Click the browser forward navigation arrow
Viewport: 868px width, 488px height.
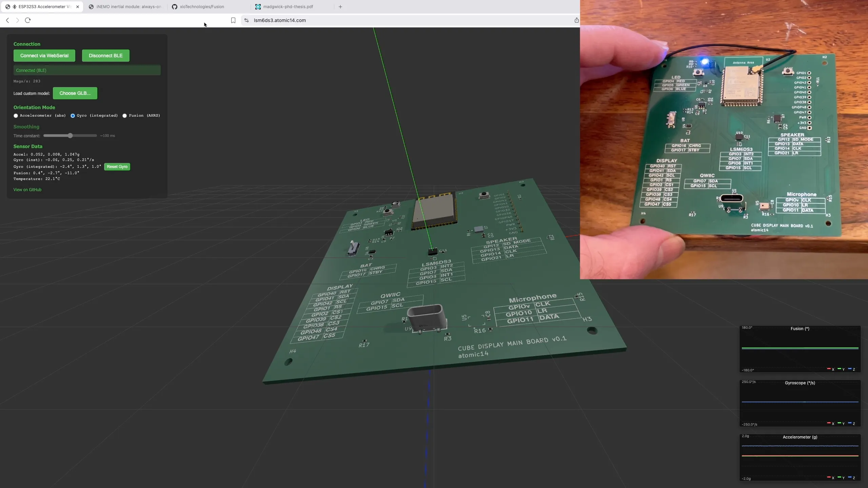17,20
